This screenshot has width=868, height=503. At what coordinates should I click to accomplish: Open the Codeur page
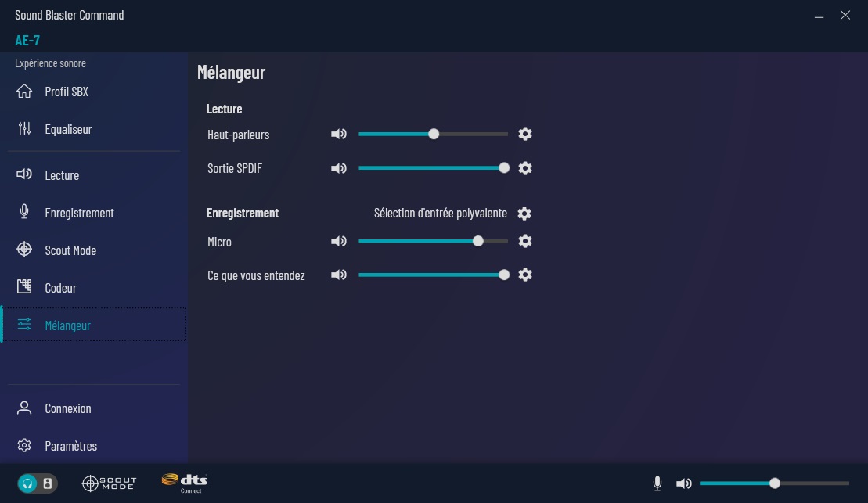point(94,288)
